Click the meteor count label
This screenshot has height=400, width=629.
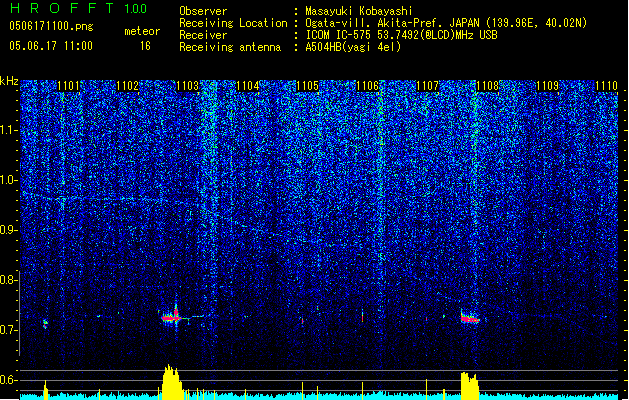[142, 31]
